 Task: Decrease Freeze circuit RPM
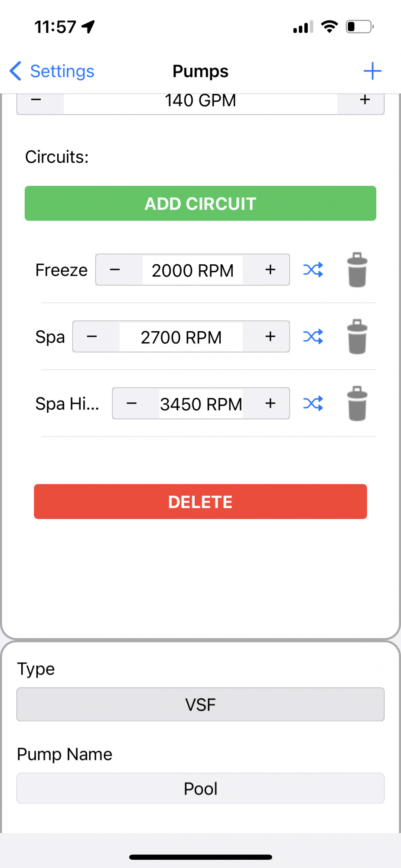[115, 270]
